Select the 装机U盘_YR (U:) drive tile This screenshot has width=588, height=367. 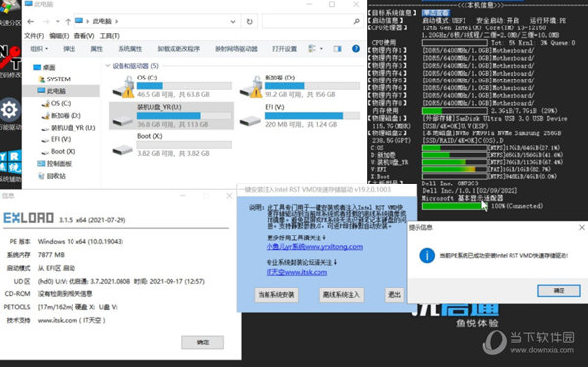(x=171, y=116)
